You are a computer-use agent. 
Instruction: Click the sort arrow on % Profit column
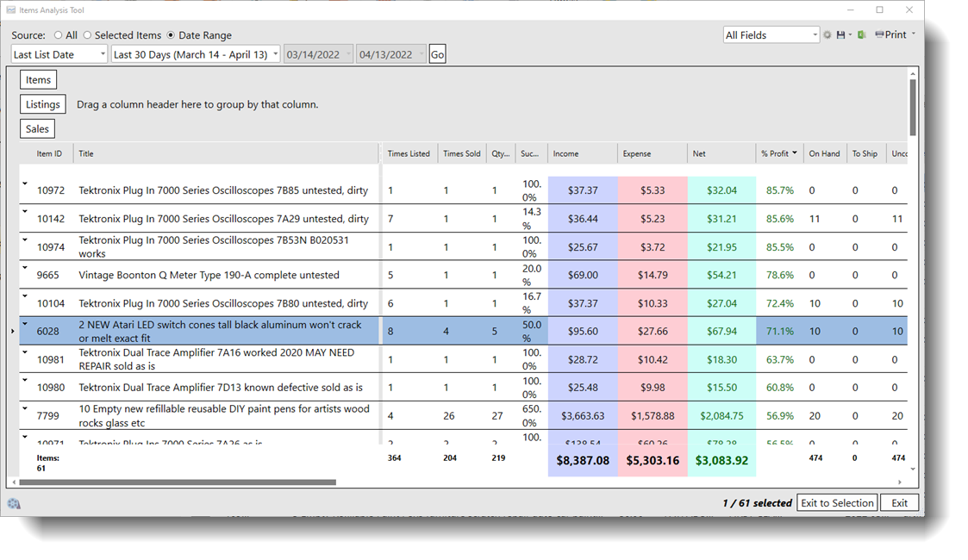tap(794, 153)
